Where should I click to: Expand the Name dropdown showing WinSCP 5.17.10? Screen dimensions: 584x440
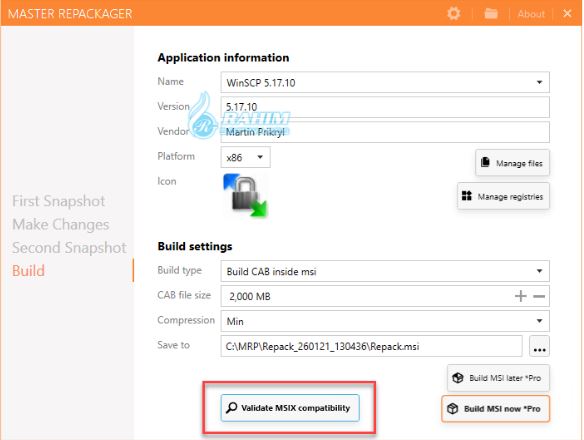(x=385, y=82)
